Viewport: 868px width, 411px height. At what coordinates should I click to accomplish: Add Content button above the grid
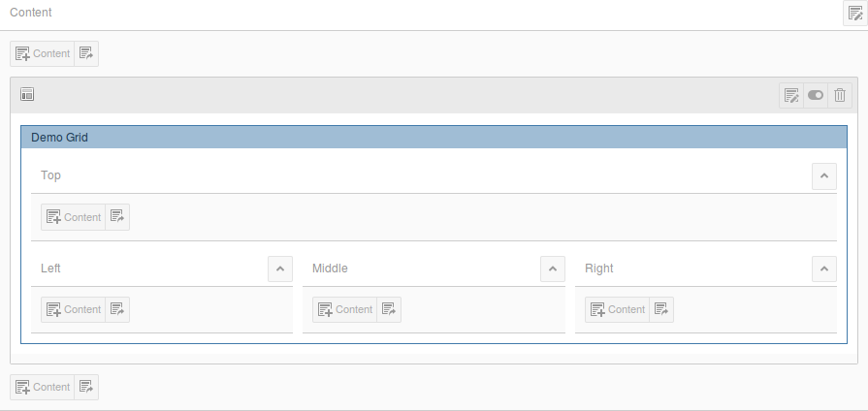[x=43, y=53]
